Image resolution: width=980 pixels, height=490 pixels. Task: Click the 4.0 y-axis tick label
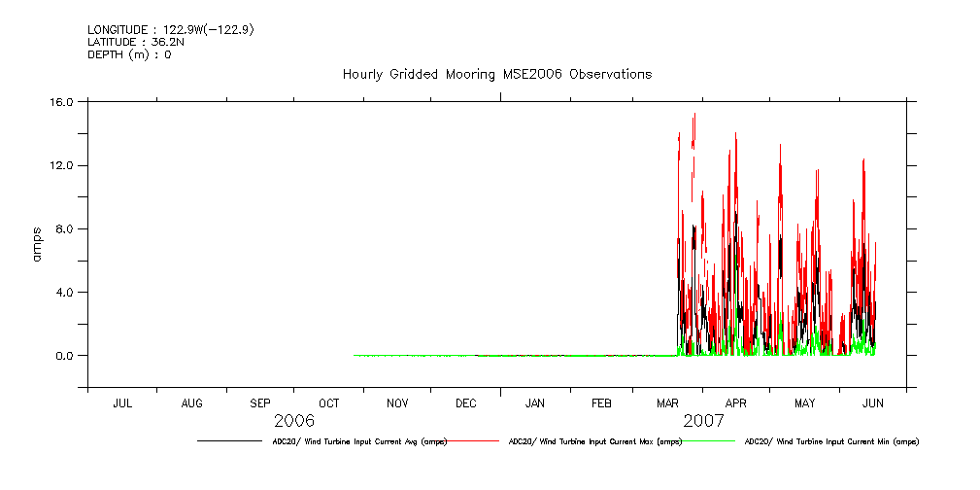[67, 293]
